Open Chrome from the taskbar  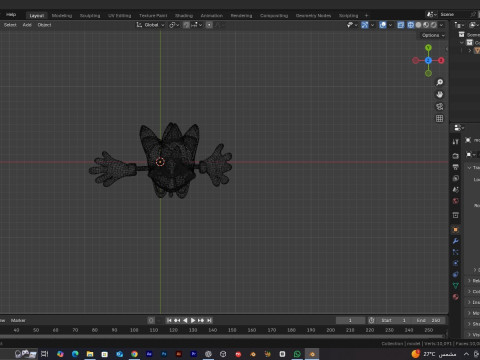coord(134,354)
